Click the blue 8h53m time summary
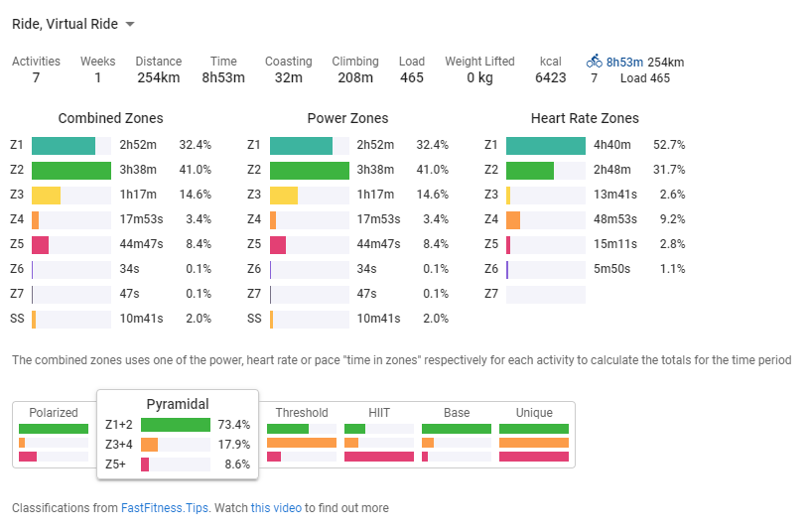This screenshot has width=808, height=532. pos(625,62)
